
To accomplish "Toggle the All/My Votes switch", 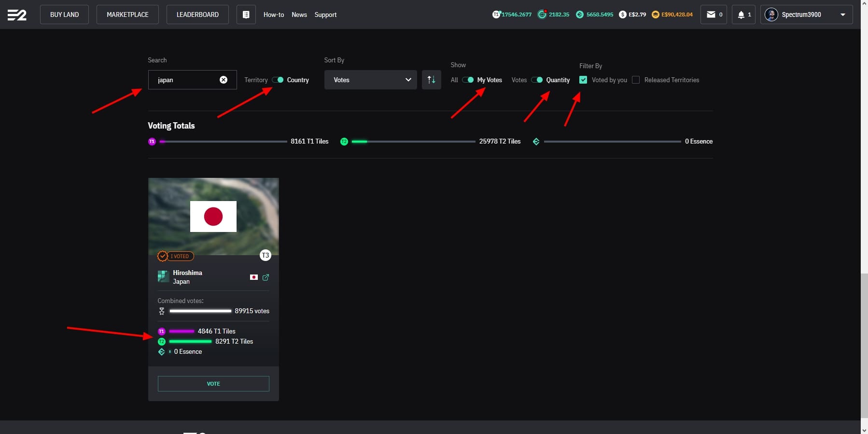I will click(x=468, y=80).
